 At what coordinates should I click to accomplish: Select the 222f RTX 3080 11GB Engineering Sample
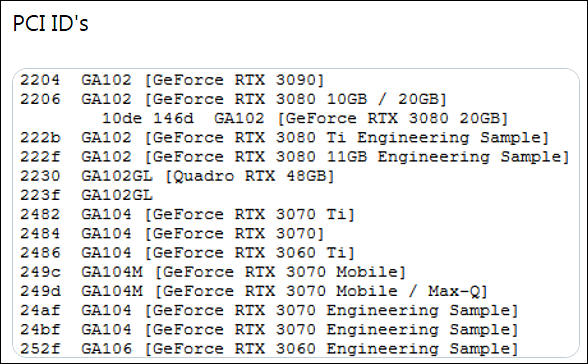tap(295, 157)
